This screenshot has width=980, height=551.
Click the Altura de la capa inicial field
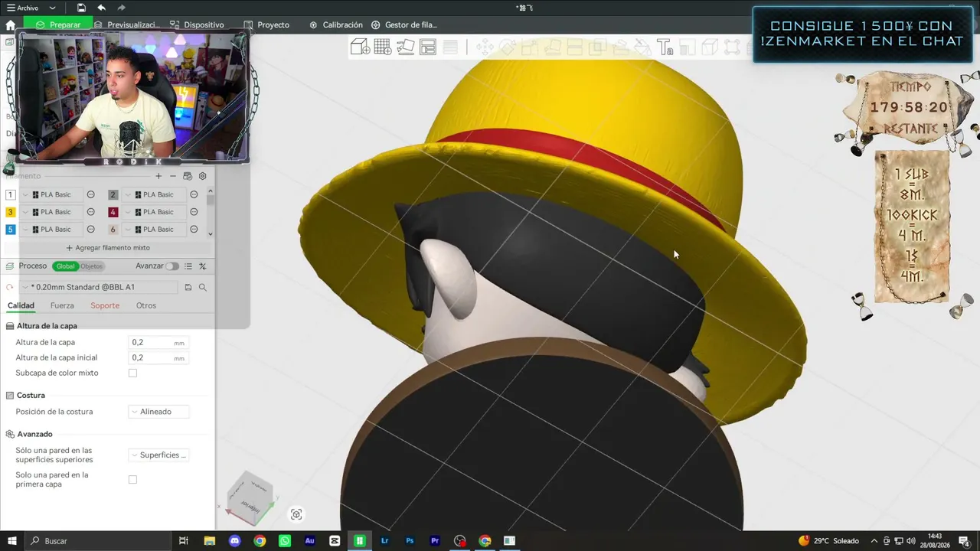coord(158,357)
